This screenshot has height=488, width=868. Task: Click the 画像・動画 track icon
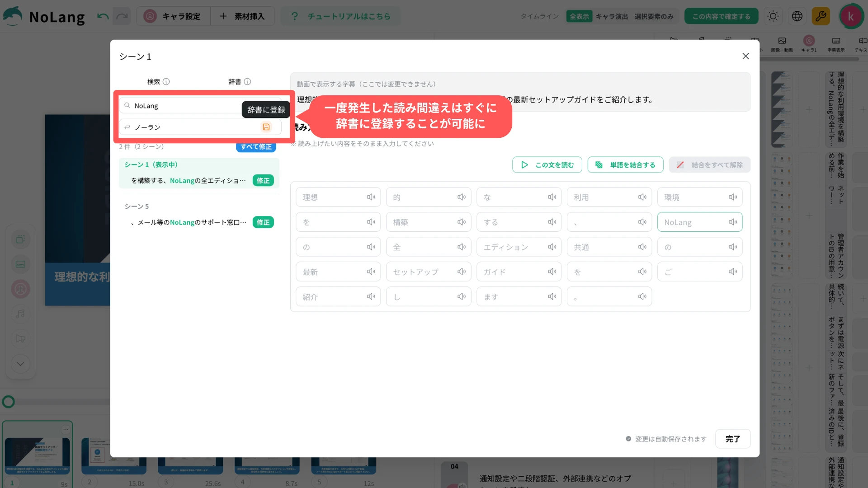coord(782,44)
